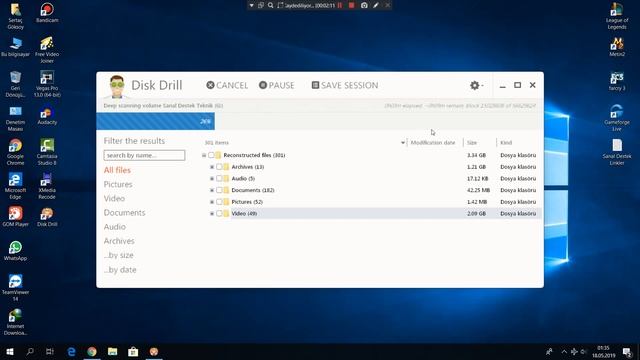Filter results by Pictures
This screenshot has height=360, width=640.
click(x=118, y=184)
